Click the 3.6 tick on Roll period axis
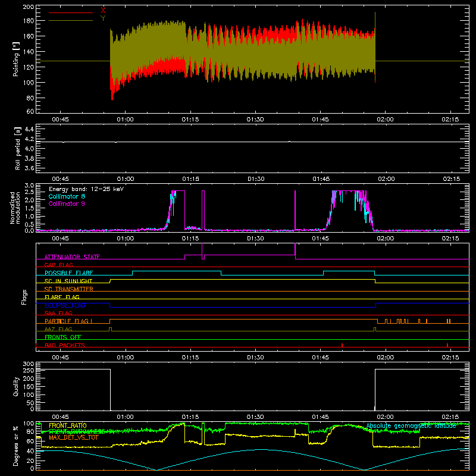Screen dimensions: 476x476 [29, 168]
